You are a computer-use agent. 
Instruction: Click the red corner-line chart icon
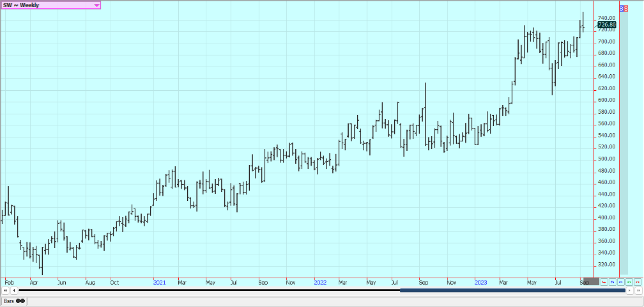[x=604, y=281]
